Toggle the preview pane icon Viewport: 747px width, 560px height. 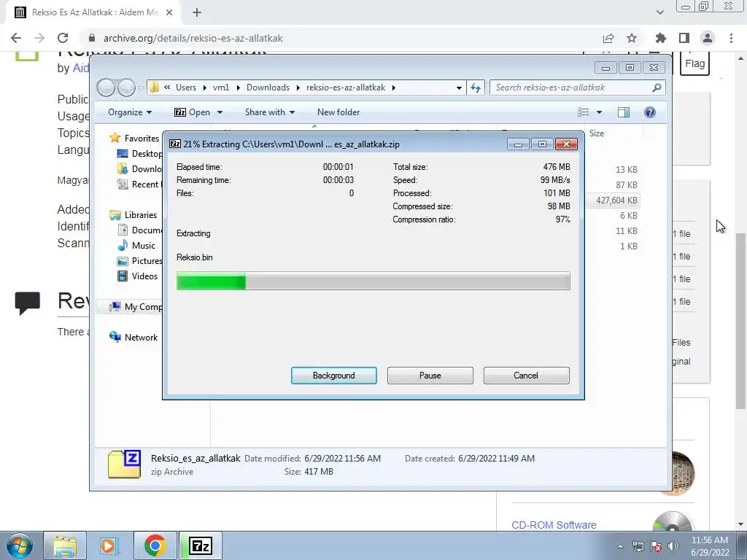coord(624,112)
